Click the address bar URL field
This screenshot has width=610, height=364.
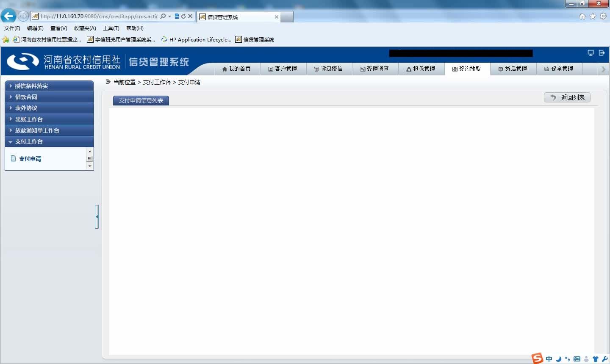pos(99,16)
